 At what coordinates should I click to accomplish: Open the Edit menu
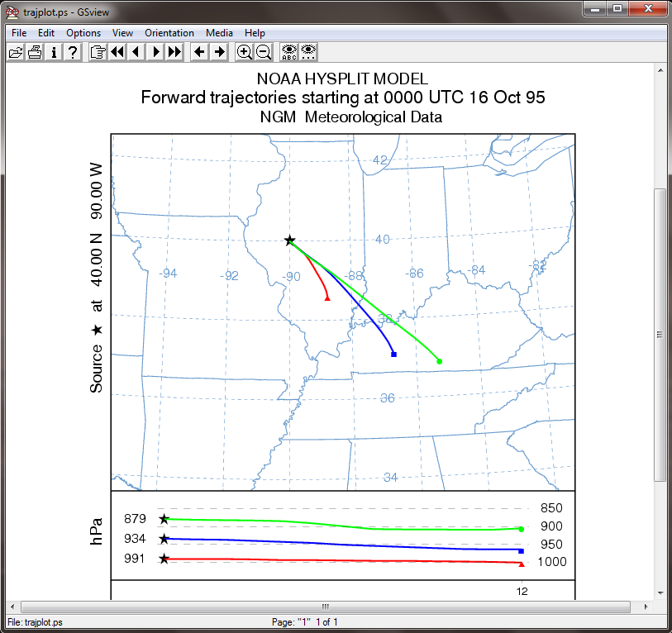click(x=45, y=33)
